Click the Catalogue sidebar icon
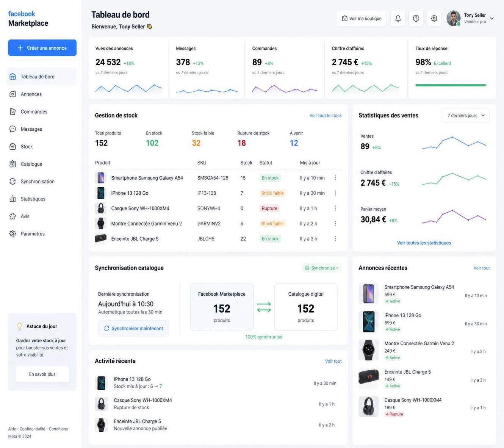 point(13,164)
